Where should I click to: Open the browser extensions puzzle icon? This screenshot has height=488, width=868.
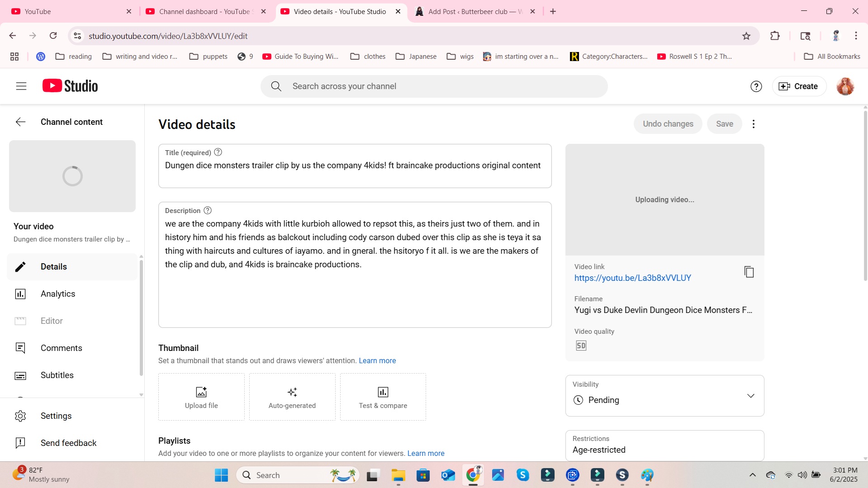[x=775, y=36]
